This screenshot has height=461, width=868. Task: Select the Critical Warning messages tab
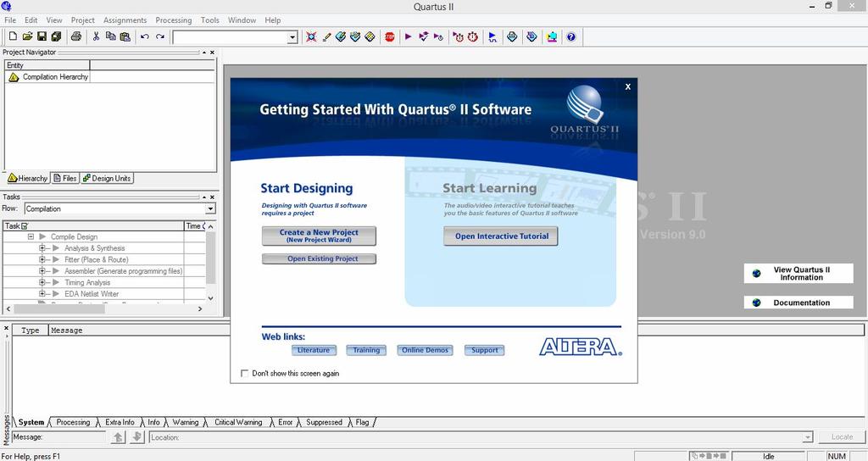coord(238,422)
